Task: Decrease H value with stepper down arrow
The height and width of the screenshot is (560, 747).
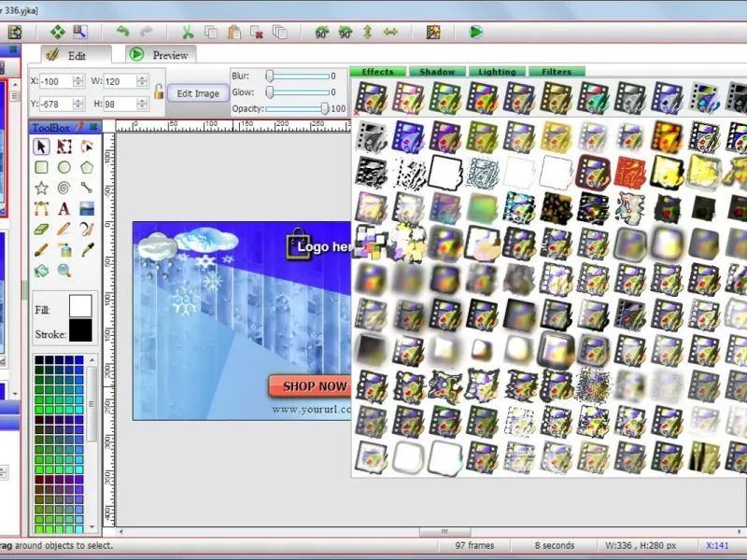Action: click(142, 106)
